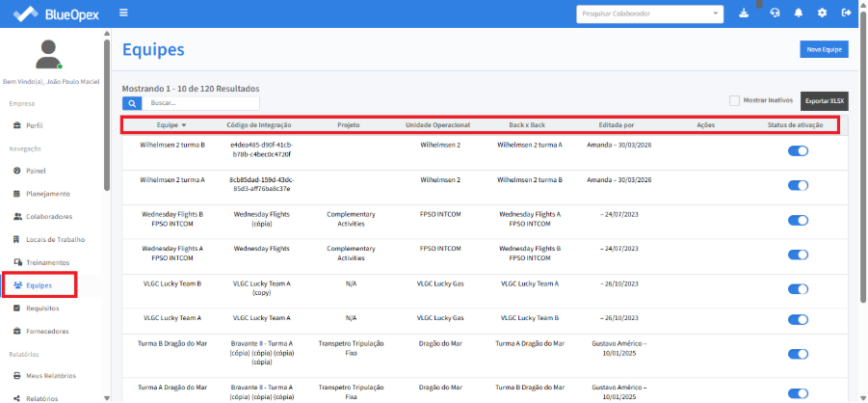Click Turma B Dragão do Mar team name
The height and width of the screenshot is (403, 868).
click(x=172, y=343)
